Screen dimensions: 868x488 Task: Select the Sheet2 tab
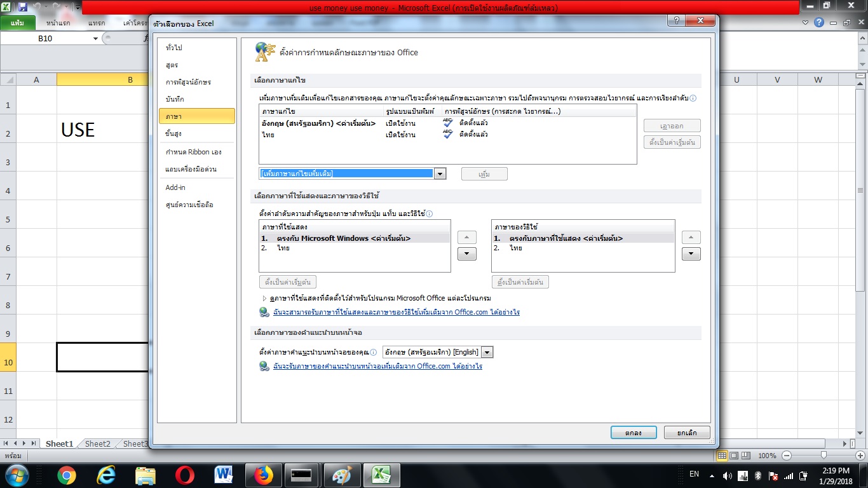coord(98,444)
